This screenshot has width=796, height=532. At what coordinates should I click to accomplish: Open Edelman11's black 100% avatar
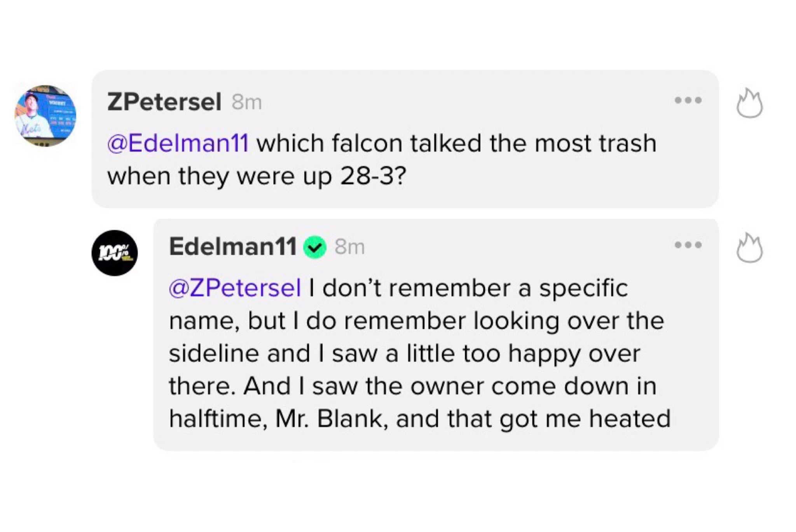tap(115, 253)
